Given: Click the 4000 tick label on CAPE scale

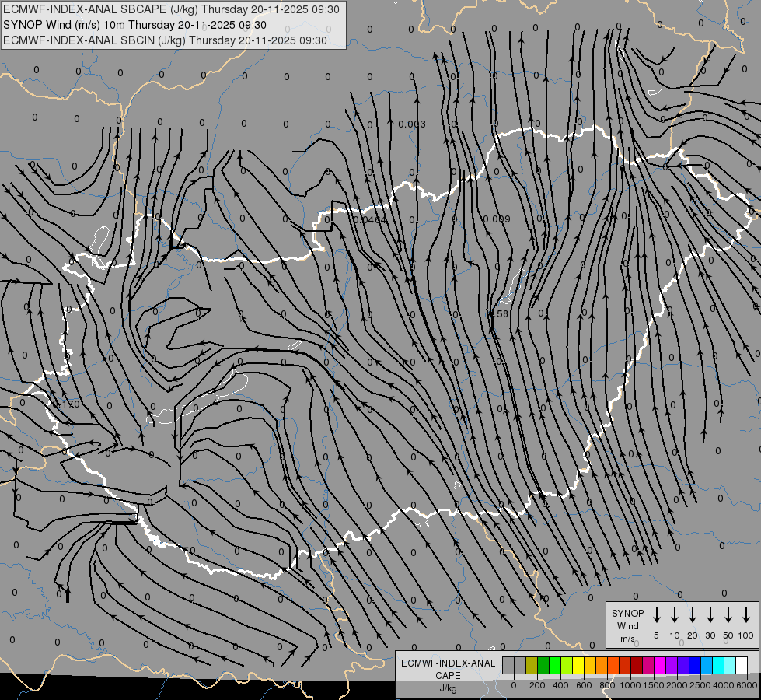Looking at the screenshot, I should (724, 685).
